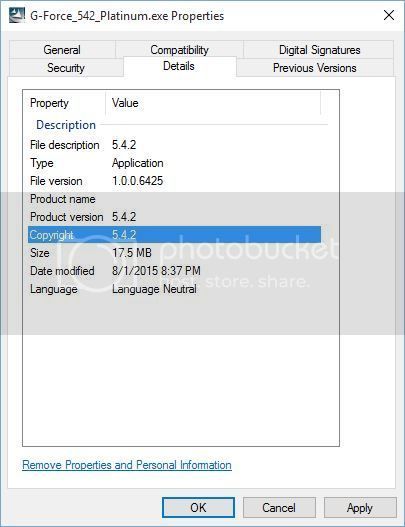Screen dimensions: 405x527
Task: Close the Properties dialog window
Action: [x=389, y=15]
